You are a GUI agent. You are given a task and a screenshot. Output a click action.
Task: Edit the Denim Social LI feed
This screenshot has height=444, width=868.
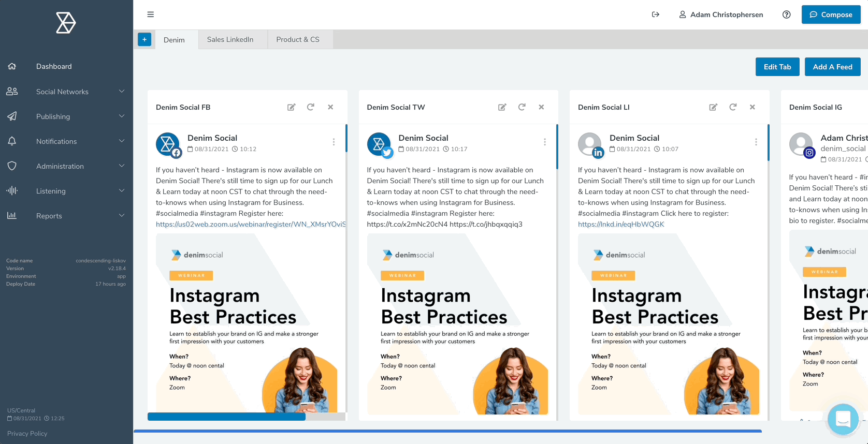[714, 107]
